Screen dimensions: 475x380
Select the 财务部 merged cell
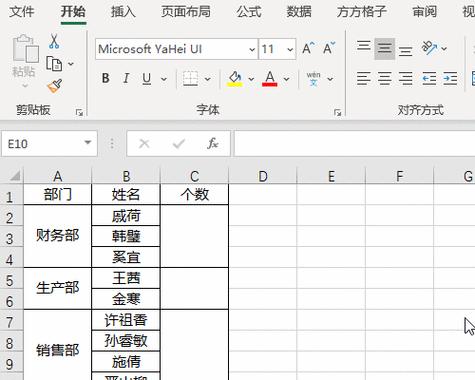(57, 236)
